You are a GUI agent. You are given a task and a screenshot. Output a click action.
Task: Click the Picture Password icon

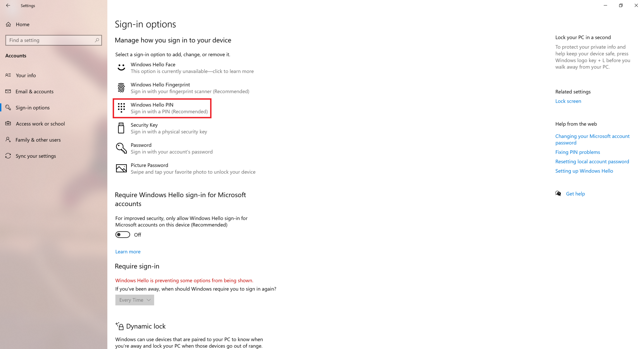122,168
